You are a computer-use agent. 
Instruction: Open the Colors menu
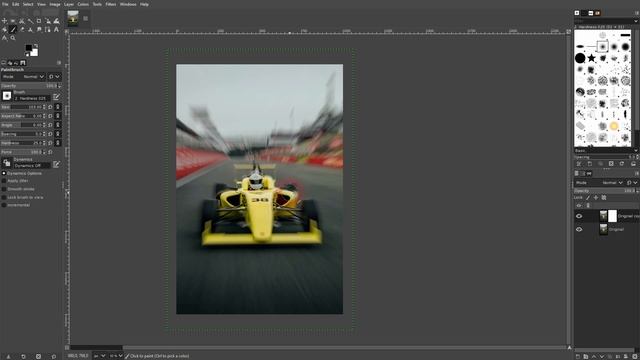[83, 4]
